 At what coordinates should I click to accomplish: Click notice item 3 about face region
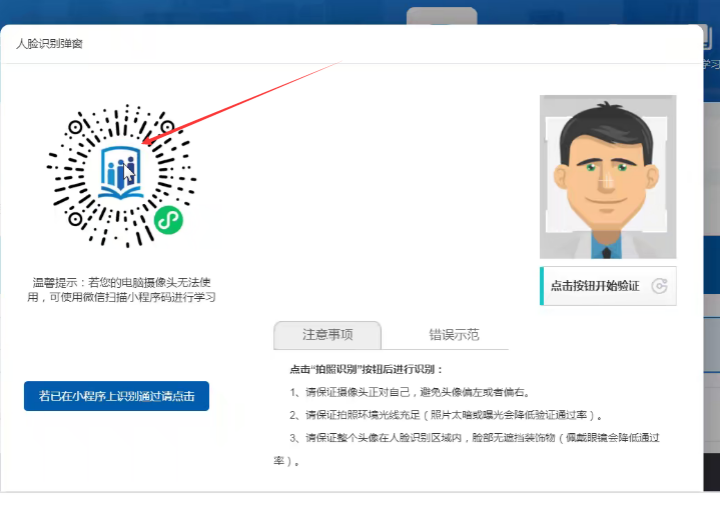(467, 449)
